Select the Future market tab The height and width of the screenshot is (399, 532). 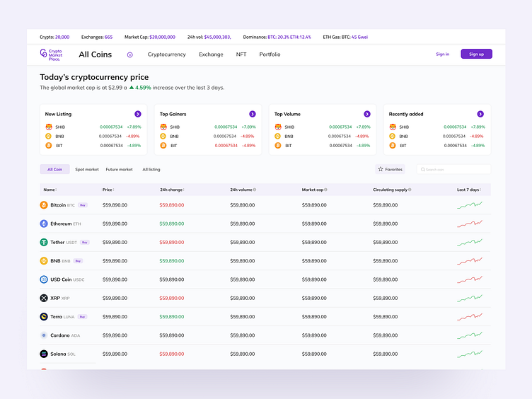119,170
